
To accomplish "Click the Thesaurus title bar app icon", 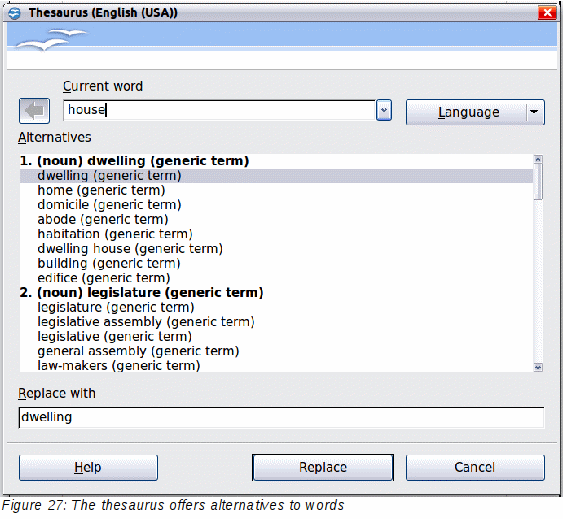I will coord(15,13).
